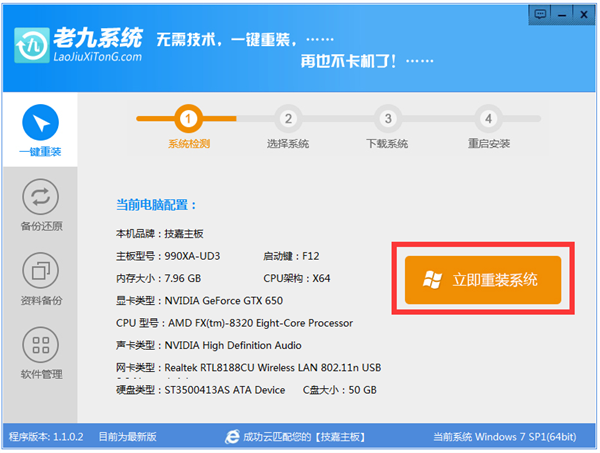Click 成功云匹配您的【技嘉主板】 status text

coord(296,437)
